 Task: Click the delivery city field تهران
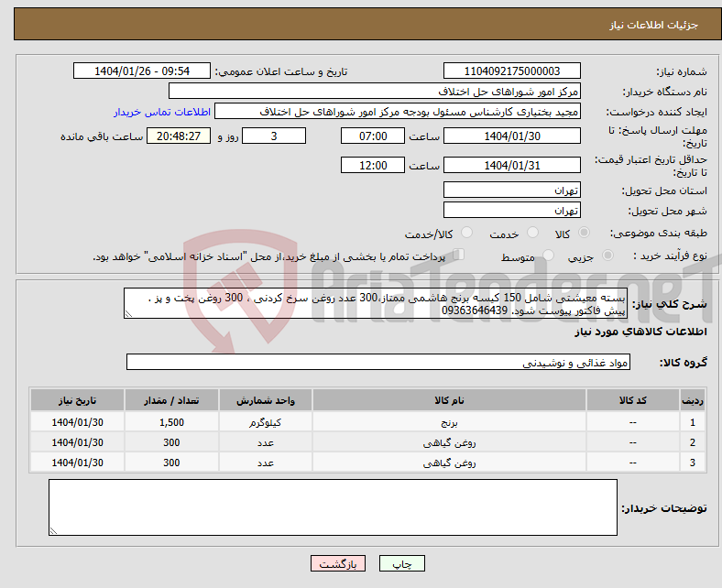tap(511, 210)
